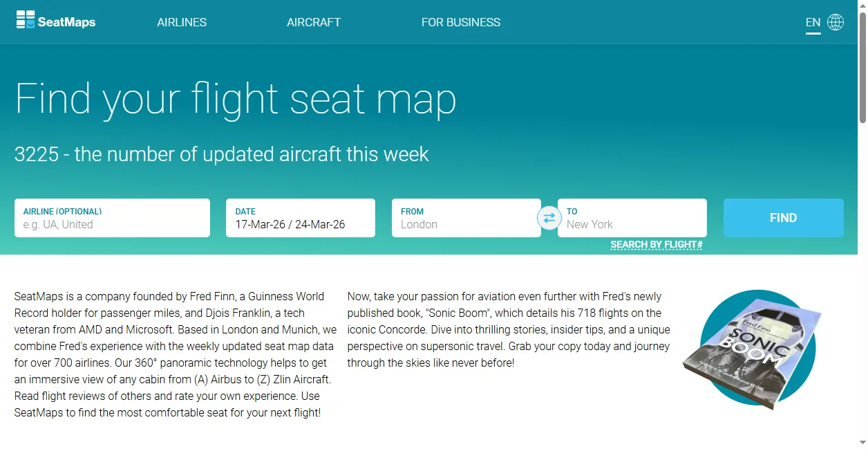This screenshot has height=449, width=868.
Task: Open the FIND search button
Action: (783, 217)
